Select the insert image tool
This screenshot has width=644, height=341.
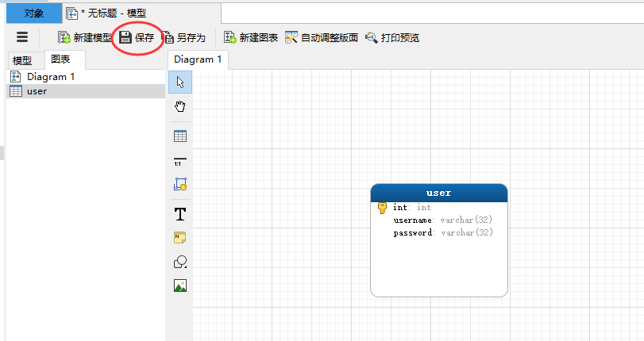(x=180, y=285)
